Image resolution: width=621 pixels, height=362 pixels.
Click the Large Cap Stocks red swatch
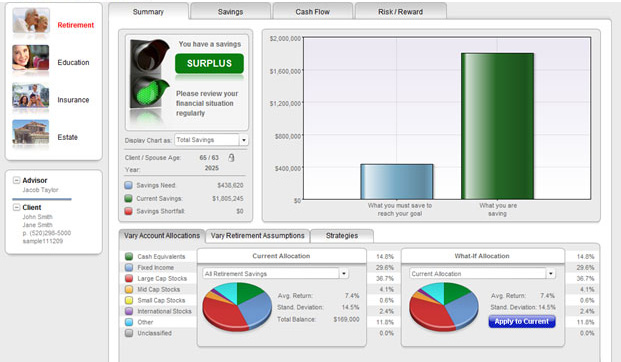pos(129,278)
